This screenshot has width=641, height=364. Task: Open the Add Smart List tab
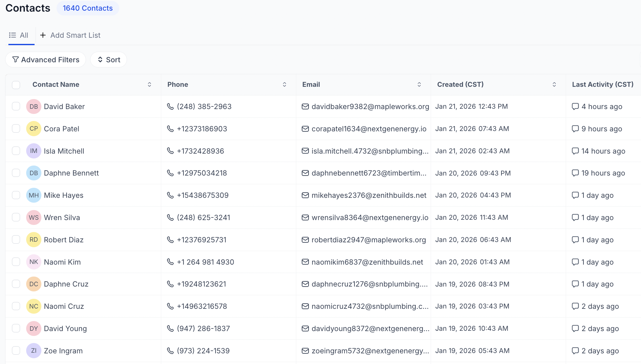click(x=70, y=35)
